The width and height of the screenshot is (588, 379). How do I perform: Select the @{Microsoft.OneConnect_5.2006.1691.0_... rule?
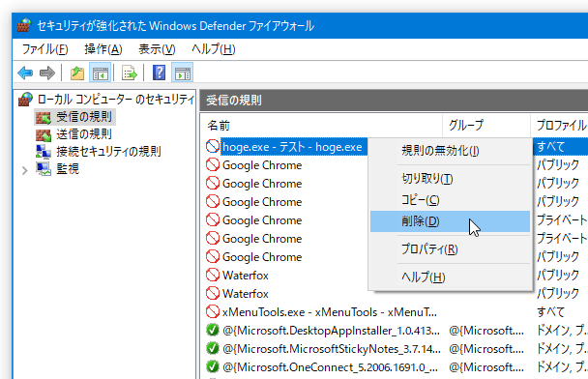click(330, 367)
